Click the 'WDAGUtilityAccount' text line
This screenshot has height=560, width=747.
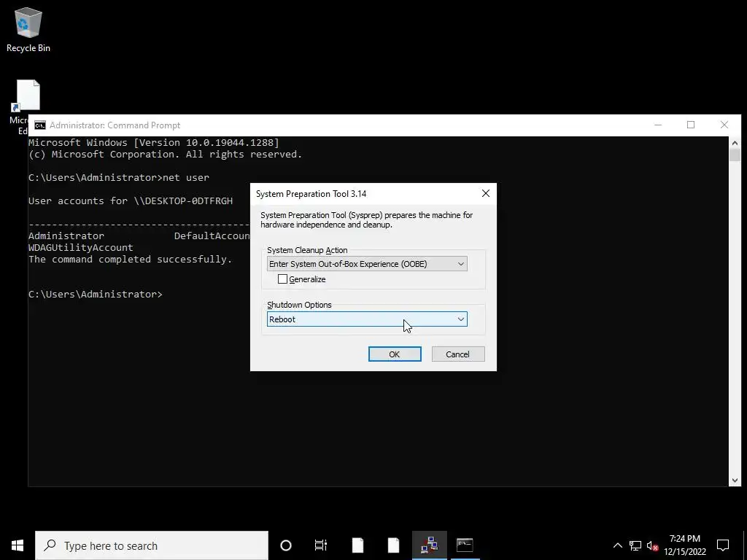coord(80,248)
